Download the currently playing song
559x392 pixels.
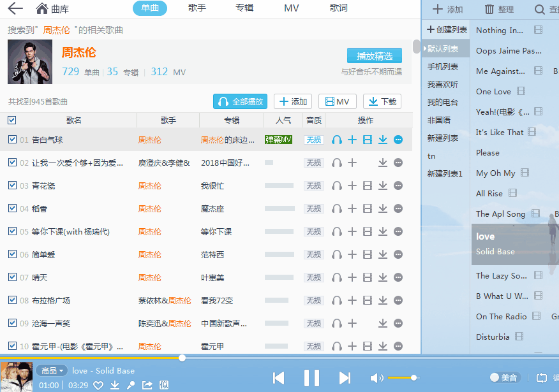pos(115,385)
